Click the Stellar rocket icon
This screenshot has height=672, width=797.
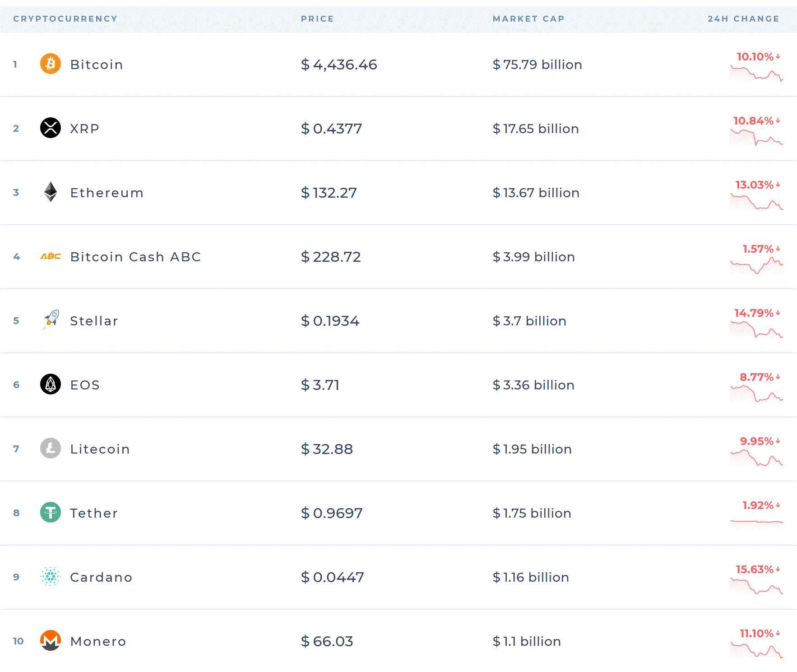coord(51,320)
